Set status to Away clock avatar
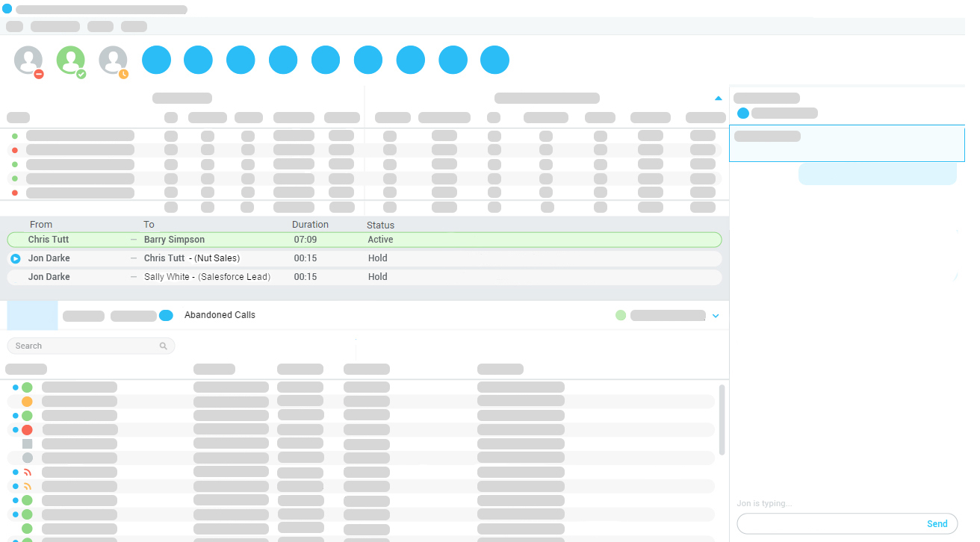The height and width of the screenshot is (542, 980). click(114, 60)
